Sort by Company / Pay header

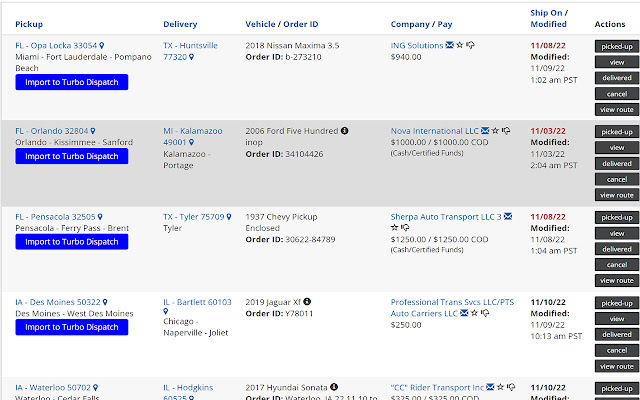pyautogui.click(x=421, y=24)
